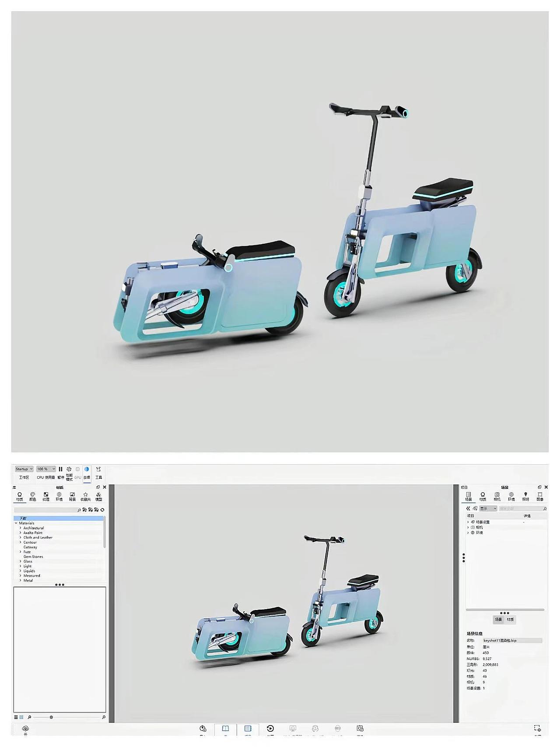
Task: Select the Cutaway material folder
Action: click(x=30, y=547)
